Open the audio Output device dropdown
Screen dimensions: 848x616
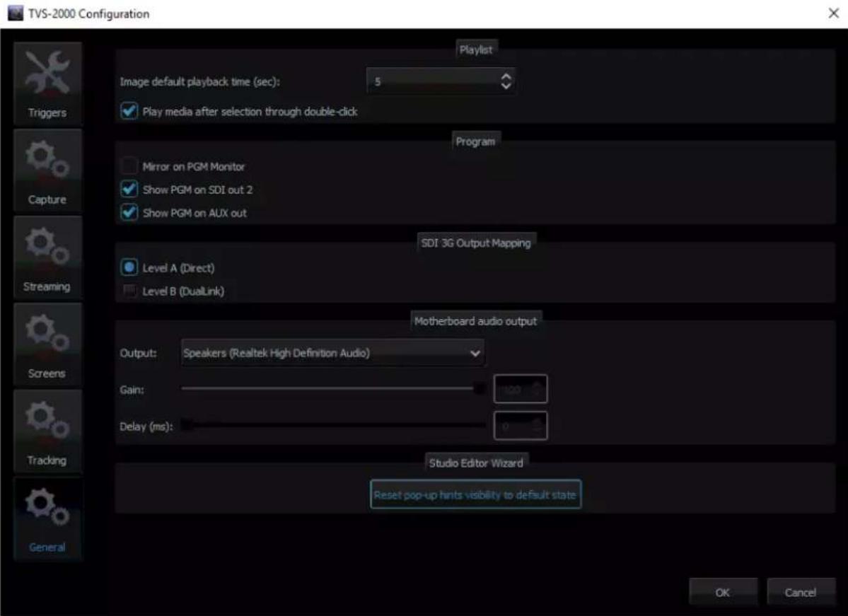[x=332, y=353]
